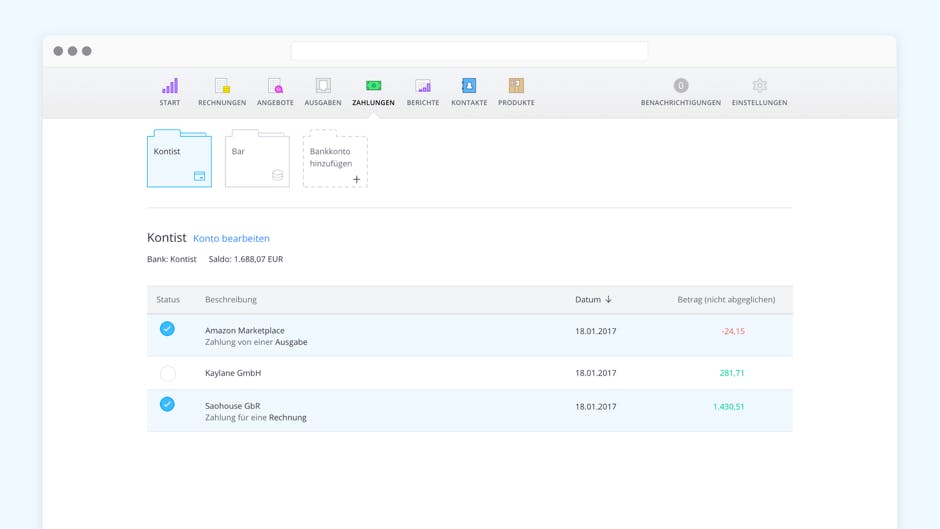Click the Betrag (nicht abgeglichen) header
Screen dimensions: 940x529
726,299
